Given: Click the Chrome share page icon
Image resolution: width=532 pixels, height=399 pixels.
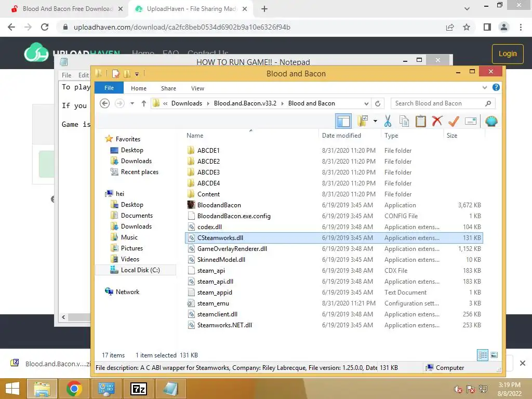Looking at the screenshot, I should [450, 27].
